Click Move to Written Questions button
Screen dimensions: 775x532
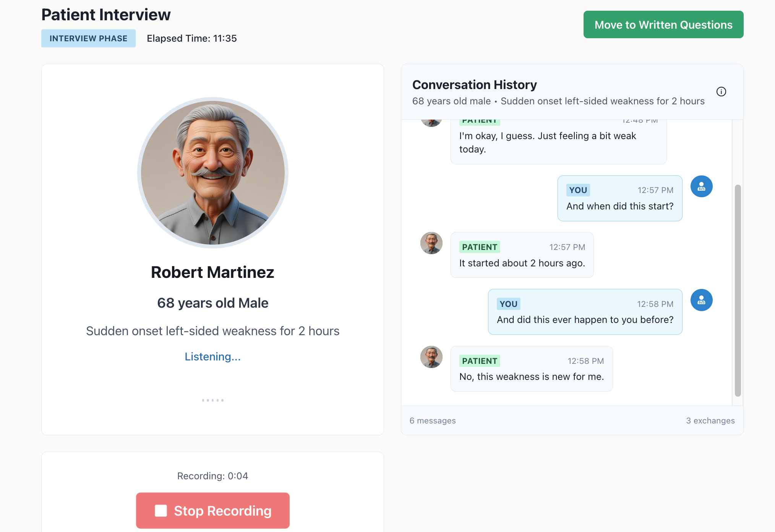tap(663, 24)
